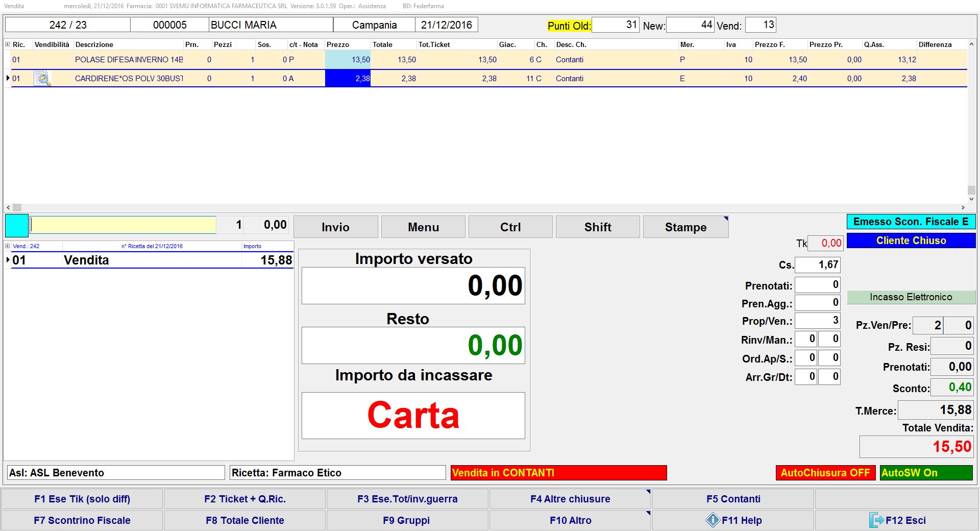Select the POLASE DIFESA INVERNO row
The width and height of the screenshot is (980, 531).
tap(129, 60)
